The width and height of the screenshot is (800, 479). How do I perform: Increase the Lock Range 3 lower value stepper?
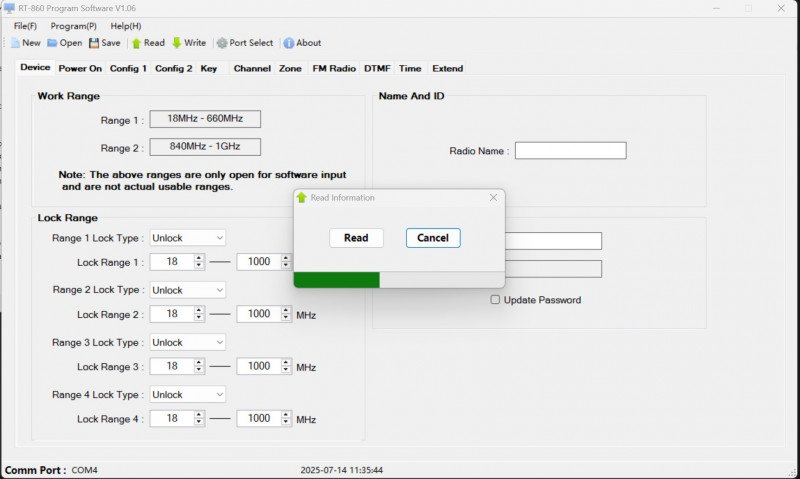click(199, 362)
